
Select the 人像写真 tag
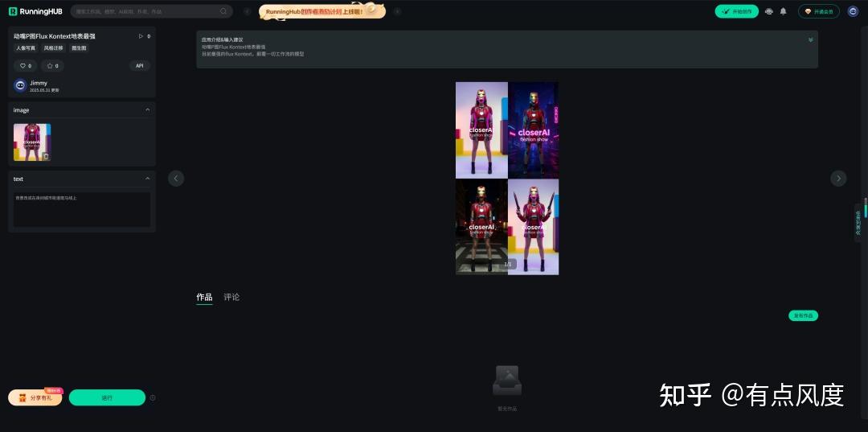pos(26,48)
